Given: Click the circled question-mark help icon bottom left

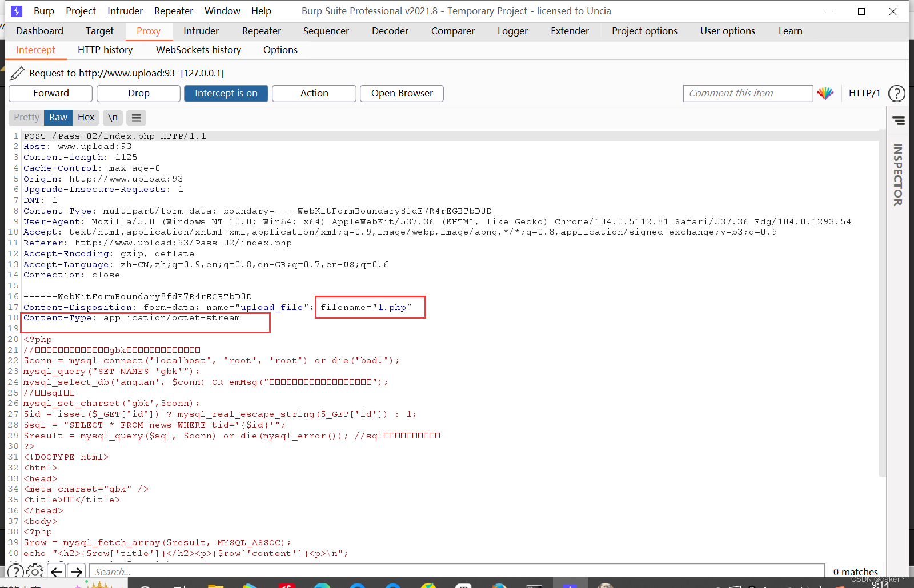Looking at the screenshot, I should coord(15,571).
